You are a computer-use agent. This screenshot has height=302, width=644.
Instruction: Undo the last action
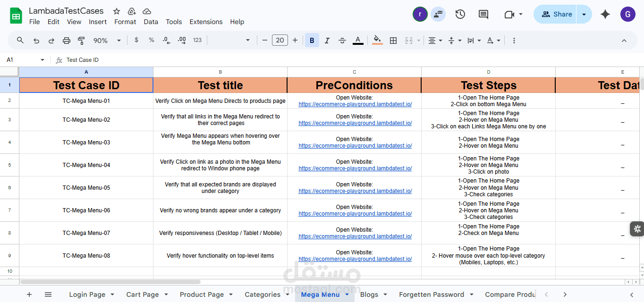point(36,41)
